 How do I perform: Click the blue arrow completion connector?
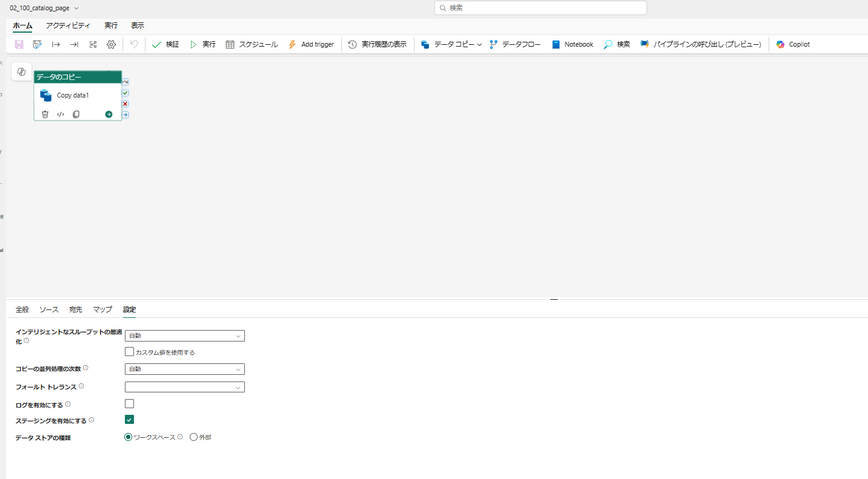125,114
